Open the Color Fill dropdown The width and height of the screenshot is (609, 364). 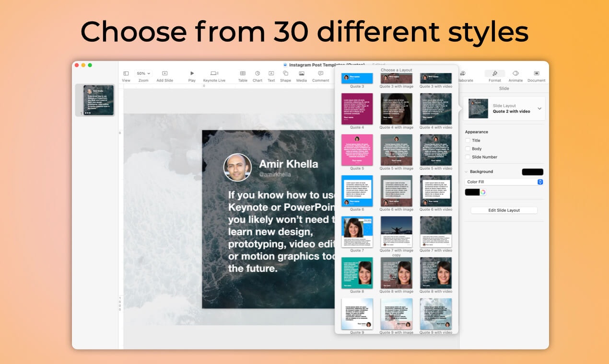click(504, 182)
